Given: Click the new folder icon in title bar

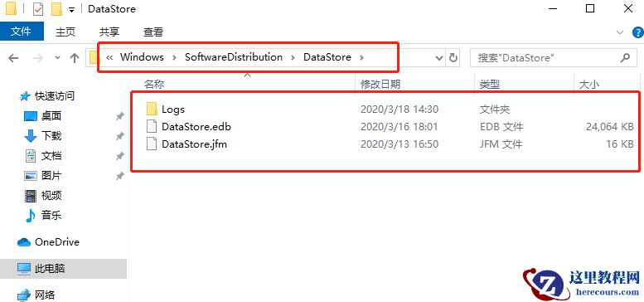Looking at the screenshot, I should click(56, 9).
